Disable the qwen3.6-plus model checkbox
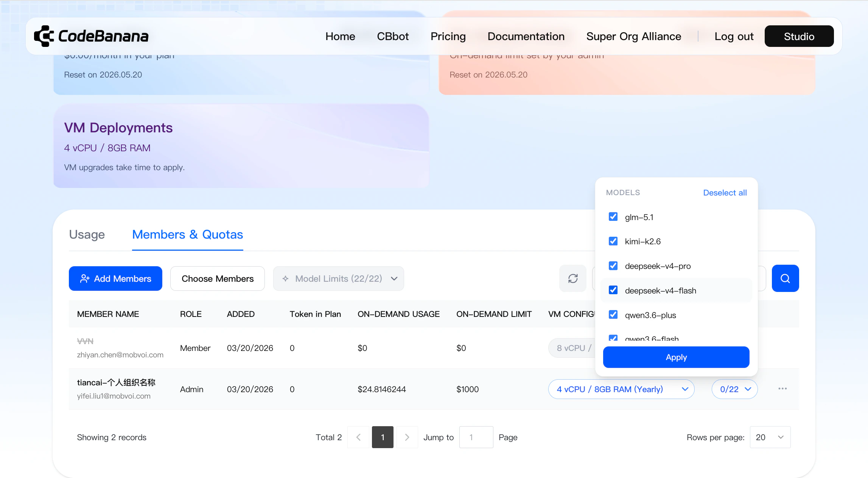Viewport: 868px width, 478px height. pyautogui.click(x=613, y=315)
